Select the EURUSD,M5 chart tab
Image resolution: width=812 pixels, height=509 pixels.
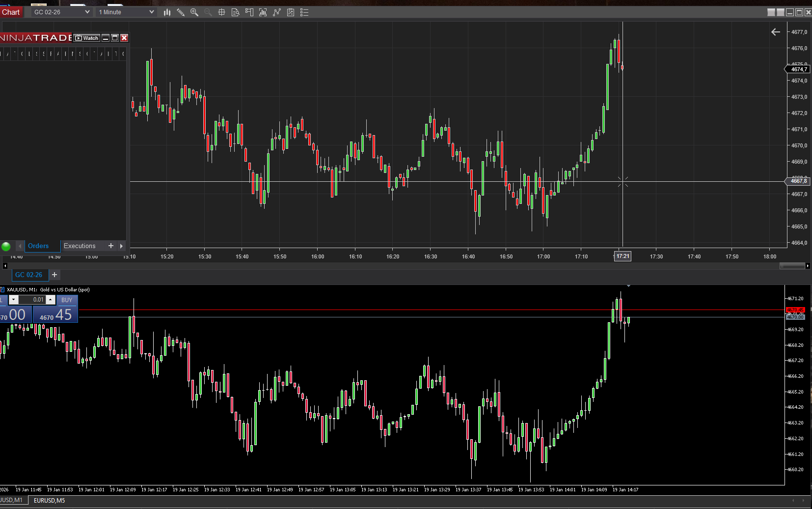point(49,500)
